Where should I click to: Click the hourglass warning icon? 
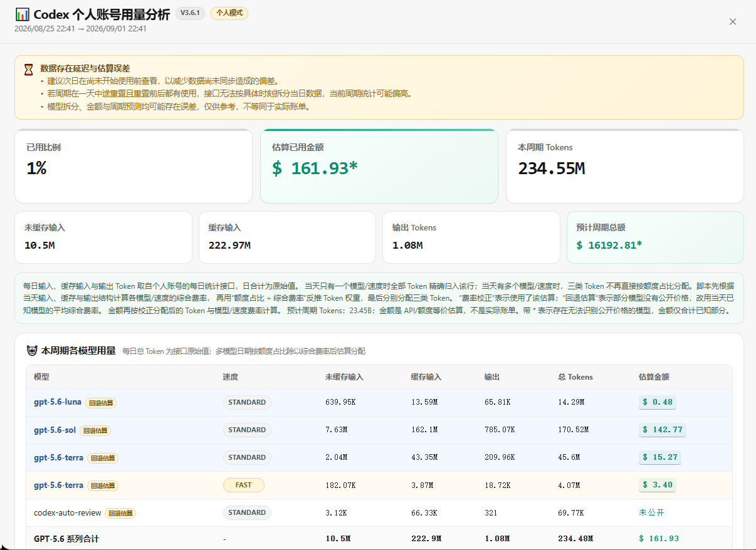point(28,70)
